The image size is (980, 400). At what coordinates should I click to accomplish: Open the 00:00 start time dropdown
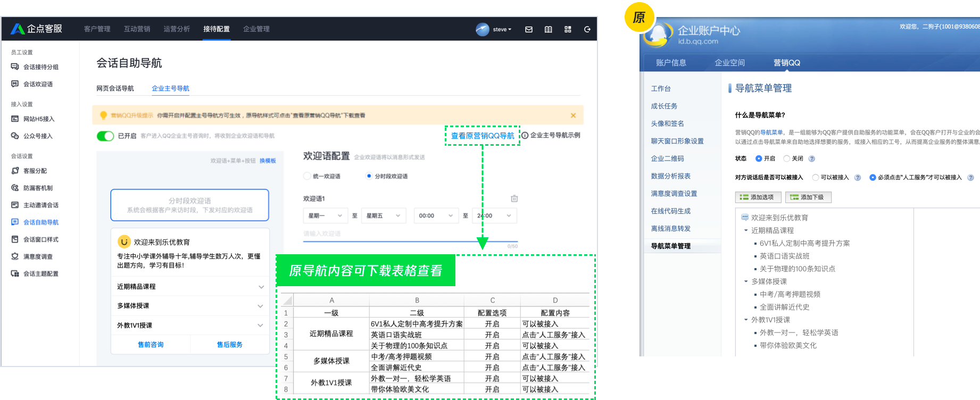(436, 215)
